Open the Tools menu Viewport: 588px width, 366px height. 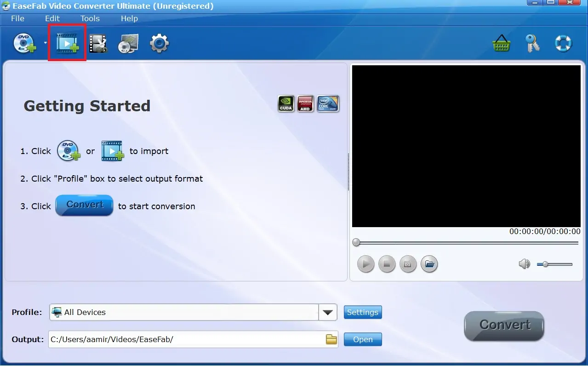pos(90,18)
